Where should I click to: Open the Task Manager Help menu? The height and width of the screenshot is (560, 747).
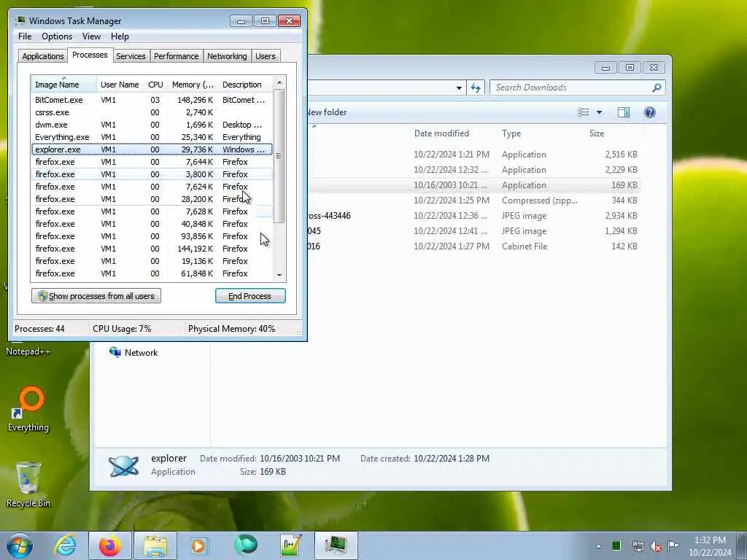coord(120,36)
